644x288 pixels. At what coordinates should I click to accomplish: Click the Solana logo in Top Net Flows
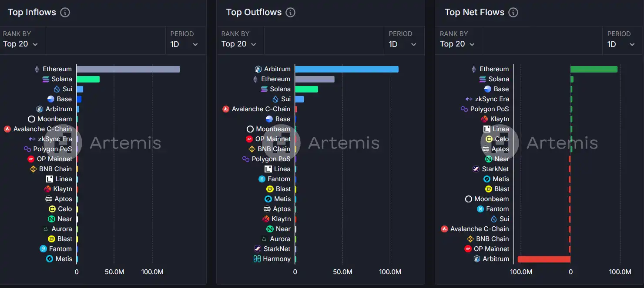coord(483,79)
